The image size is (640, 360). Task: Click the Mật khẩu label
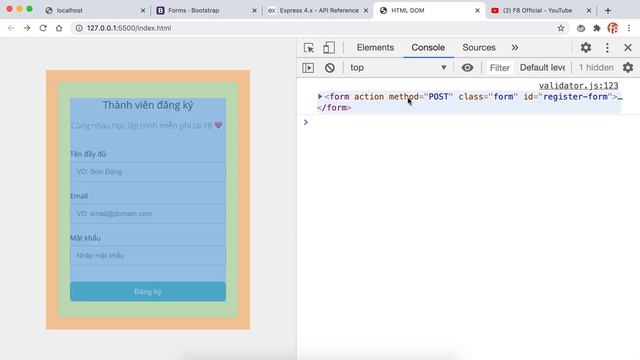point(85,238)
